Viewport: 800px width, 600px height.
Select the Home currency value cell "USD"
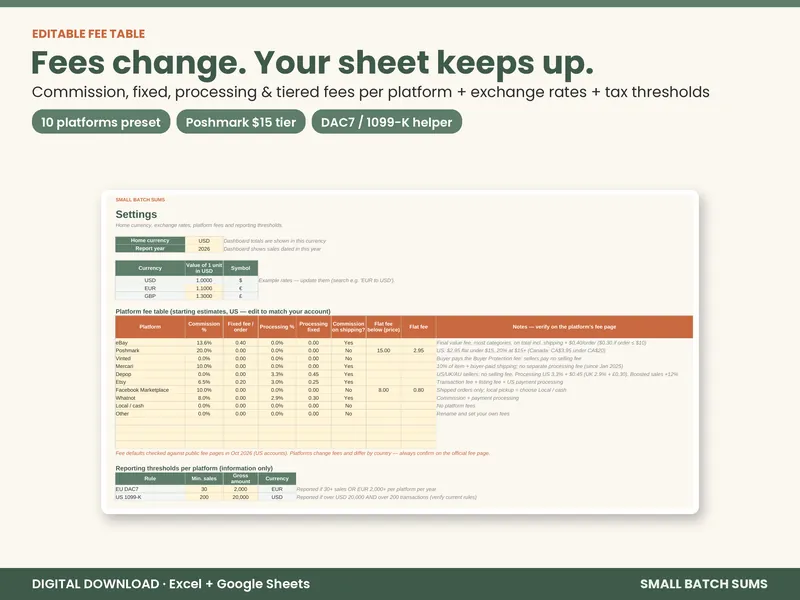[204, 241]
